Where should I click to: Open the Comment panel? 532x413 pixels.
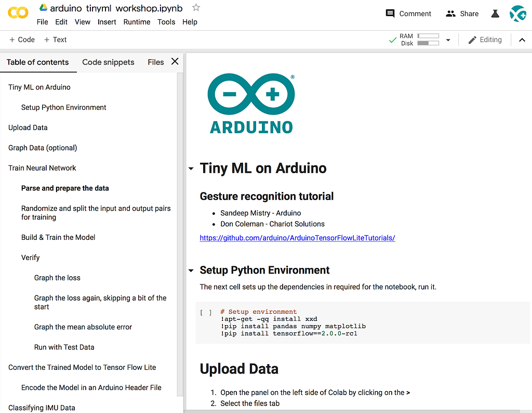click(408, 14)
